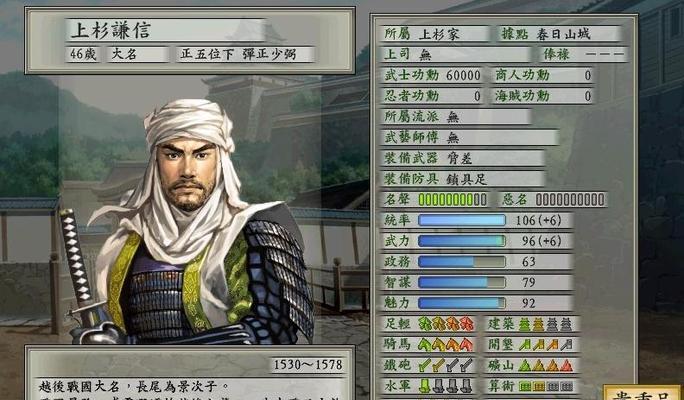The height and width of the screenshot is (400, 684).
Task: Select the 據點 春日山城 base field
Action: coord(560,34)
